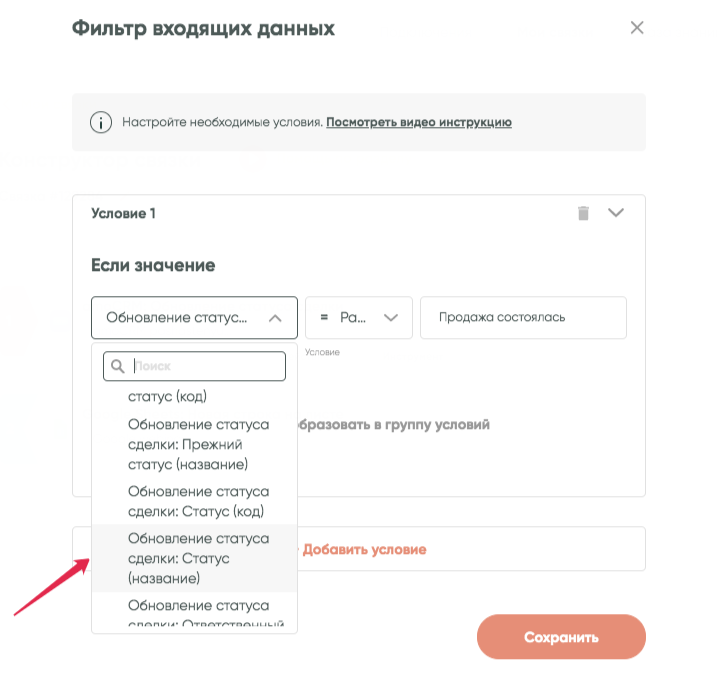
Task: Click the Если значение heading
Action: point(153,265)
